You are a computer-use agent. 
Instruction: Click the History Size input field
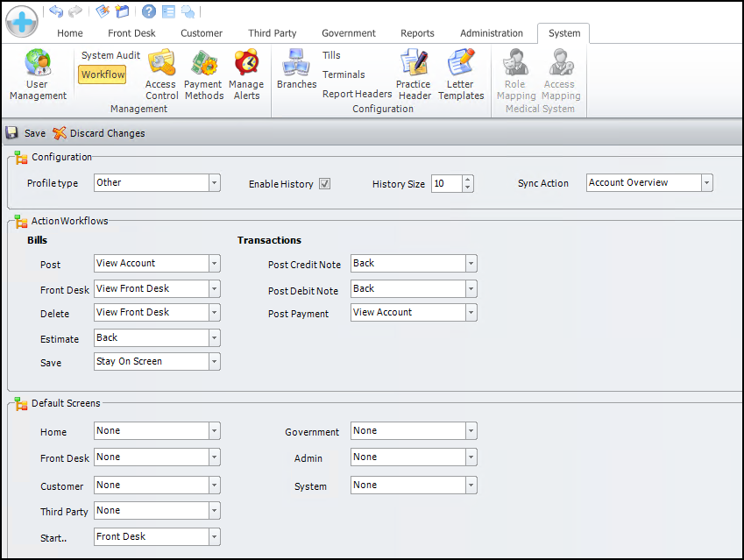[x=445, y=184]
